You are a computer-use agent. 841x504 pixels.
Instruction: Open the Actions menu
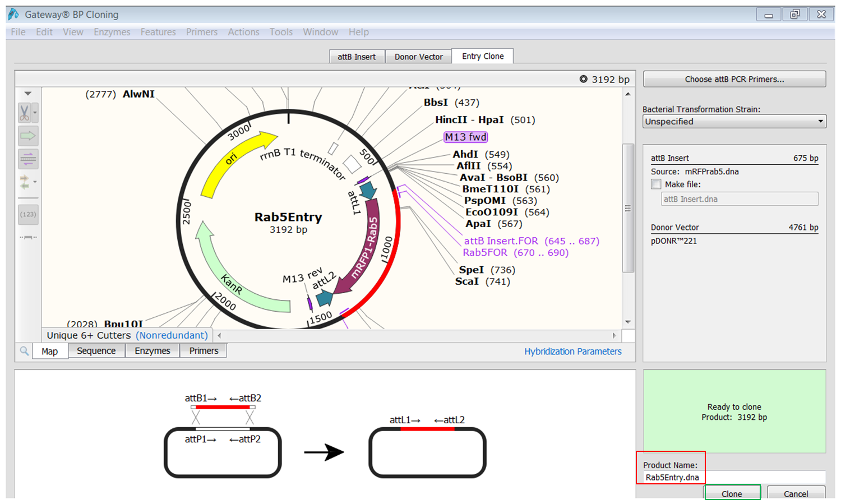[x=243, y=32]
